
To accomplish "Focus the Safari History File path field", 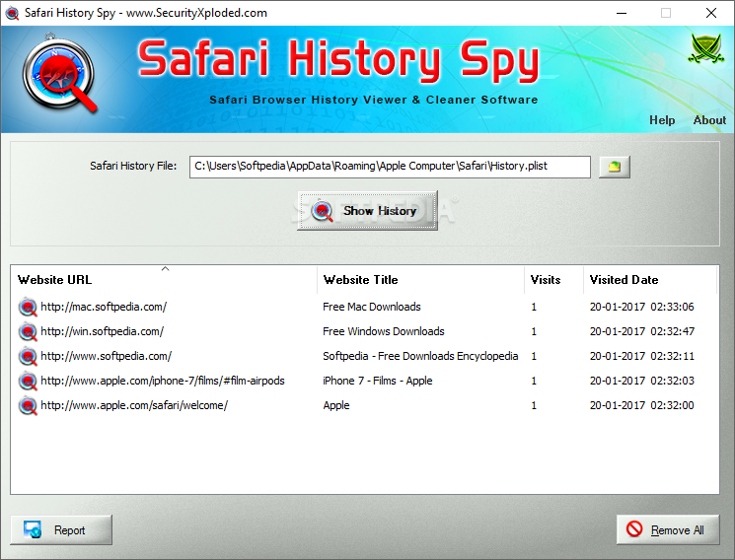I will (x=390, y=167).
